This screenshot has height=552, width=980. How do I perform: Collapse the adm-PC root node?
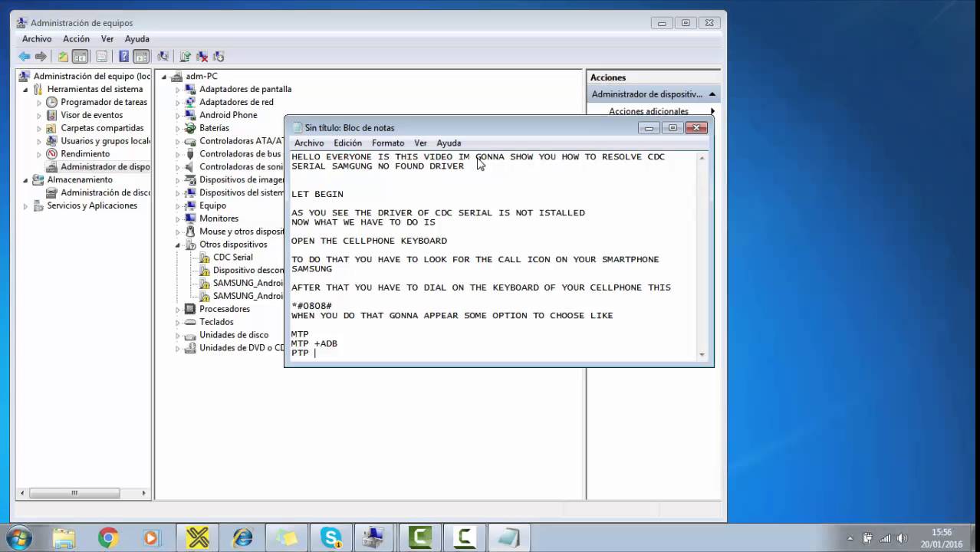163,77
